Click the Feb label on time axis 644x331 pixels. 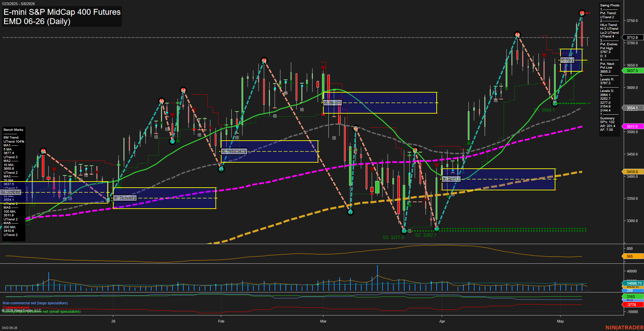tap(221, 321)
